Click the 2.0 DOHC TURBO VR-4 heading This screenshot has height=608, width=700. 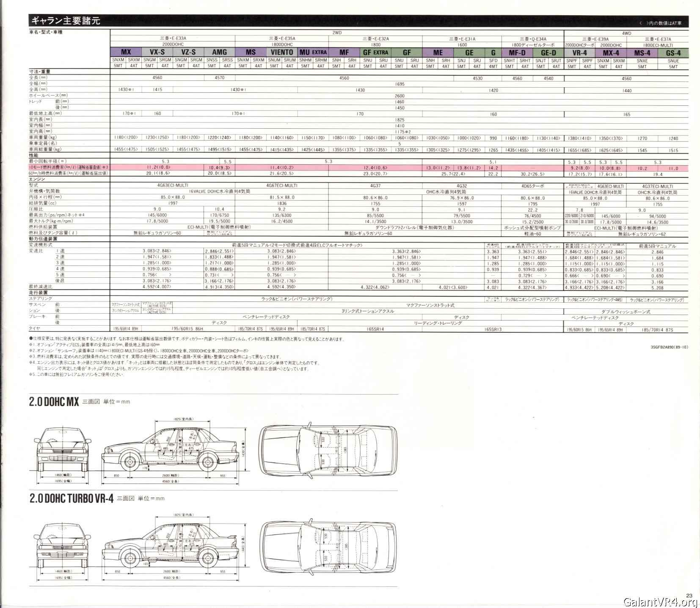(x=71, y=498)
